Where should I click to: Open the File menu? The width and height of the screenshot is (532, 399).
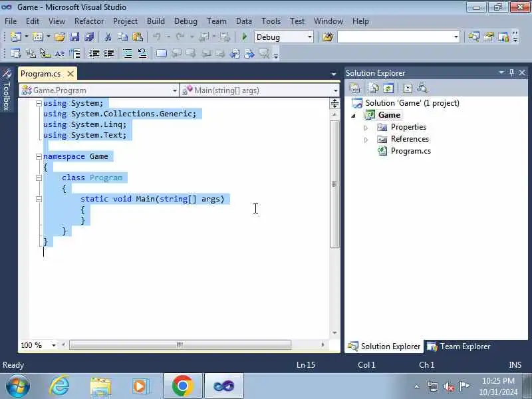coord(11,21)
